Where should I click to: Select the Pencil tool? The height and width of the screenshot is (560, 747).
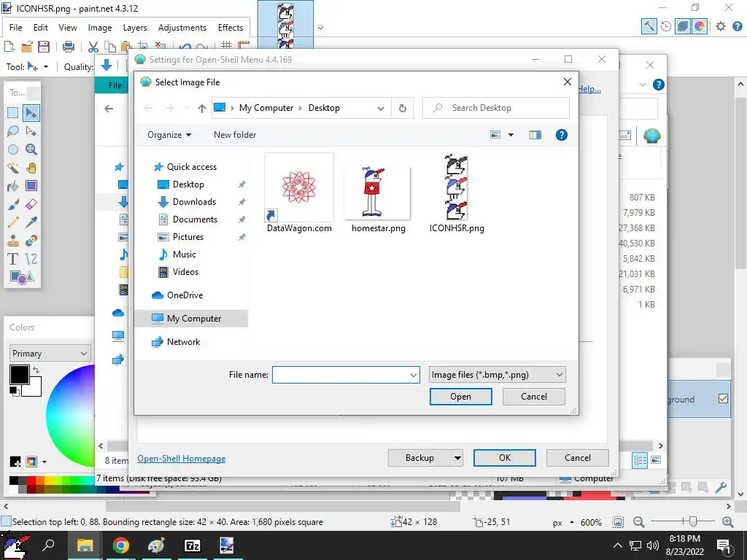click(x=13, y=222)
